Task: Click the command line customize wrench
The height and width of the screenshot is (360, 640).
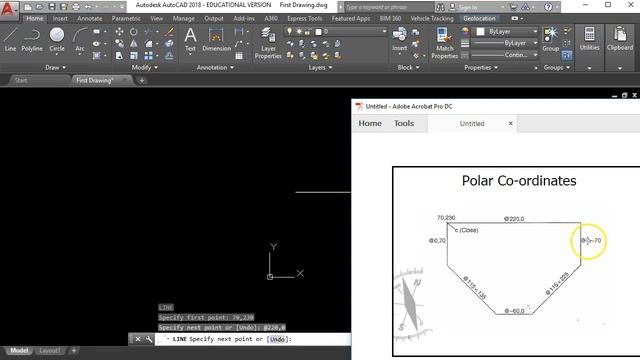Action: (149, 339)
